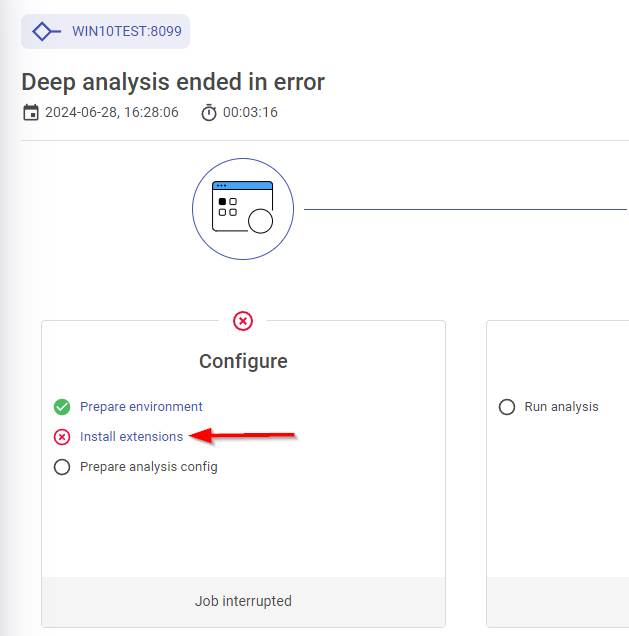The width and height of the screenshot is (629, 636).
Task: Click the green check next to Prepare environment
Action: click(62, 407)
